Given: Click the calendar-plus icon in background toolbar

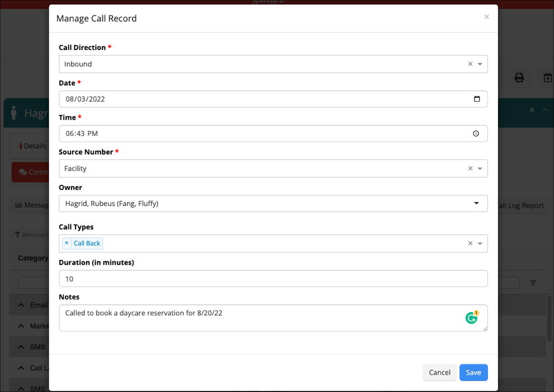Looking at the screenshot, I should [547, 78].
